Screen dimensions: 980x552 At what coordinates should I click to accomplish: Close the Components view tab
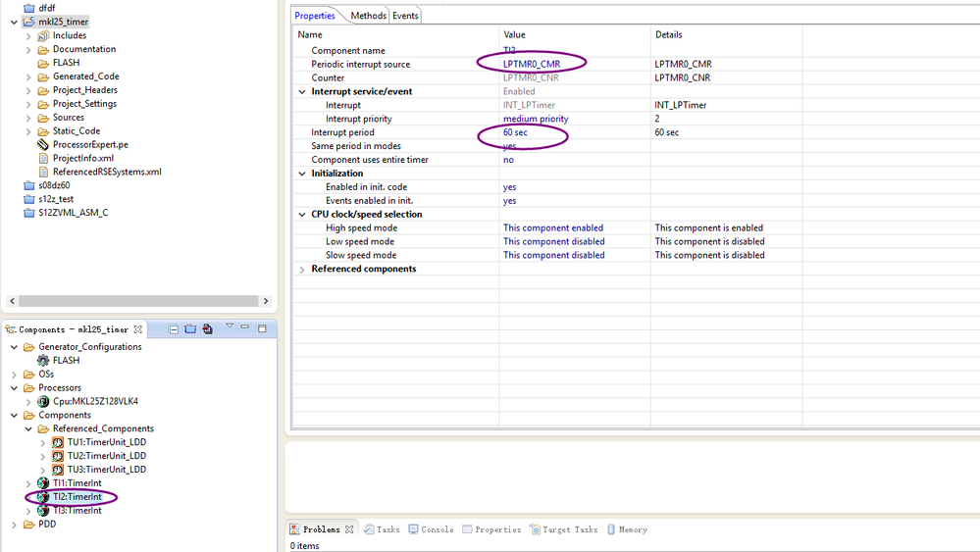[x=137, y=329]
